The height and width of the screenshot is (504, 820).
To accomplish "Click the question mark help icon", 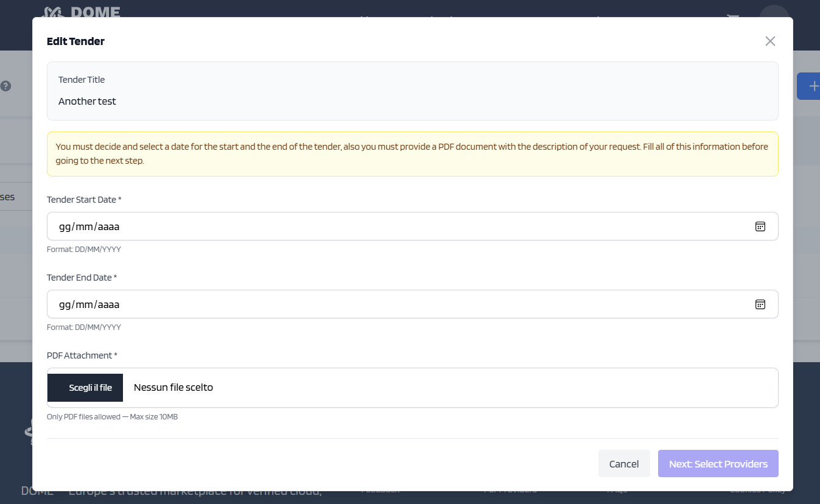I will point(6,86).
